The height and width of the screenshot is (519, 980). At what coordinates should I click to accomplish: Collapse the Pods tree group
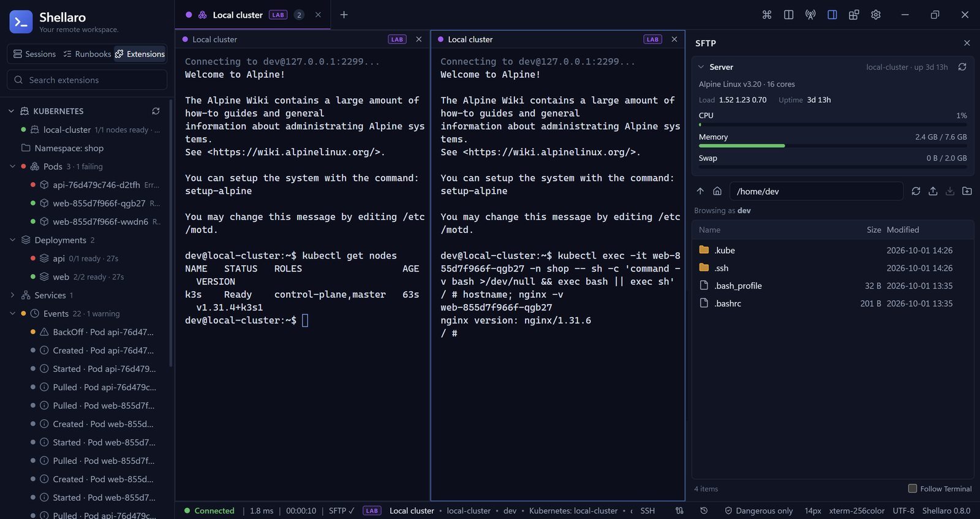coord(12,166)
